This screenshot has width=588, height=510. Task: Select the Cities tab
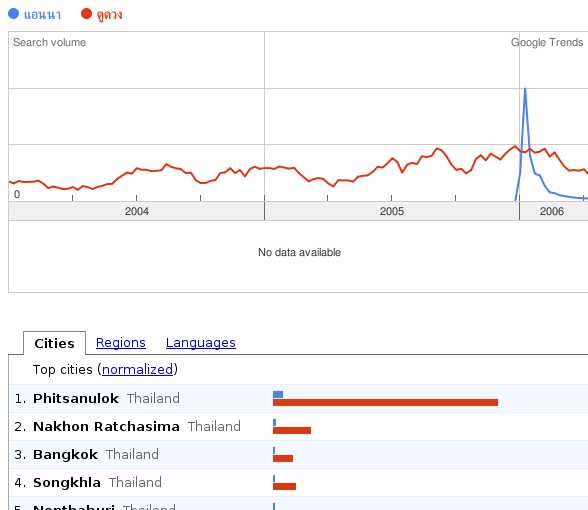(x=54, y=343)
